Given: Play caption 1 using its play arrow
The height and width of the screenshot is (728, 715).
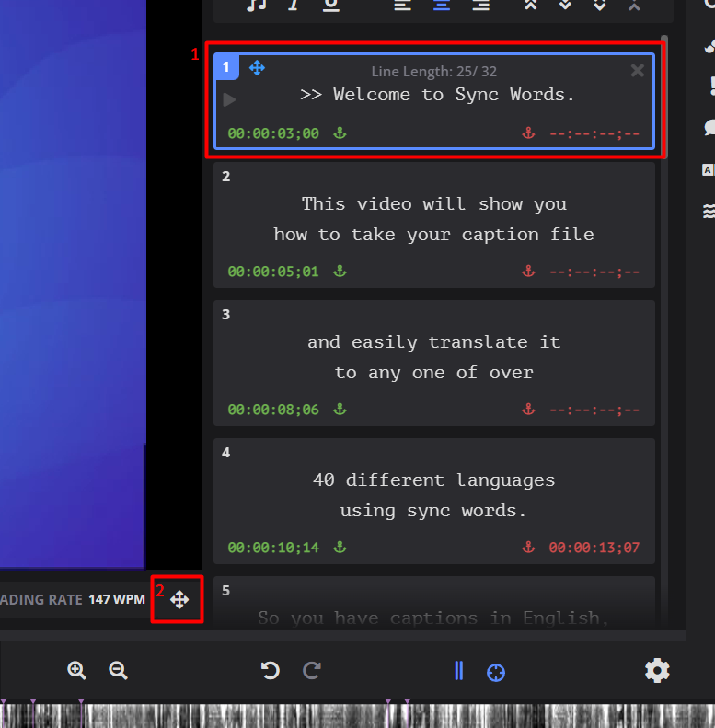Looking at the screenshot, I should pos(229,99).
